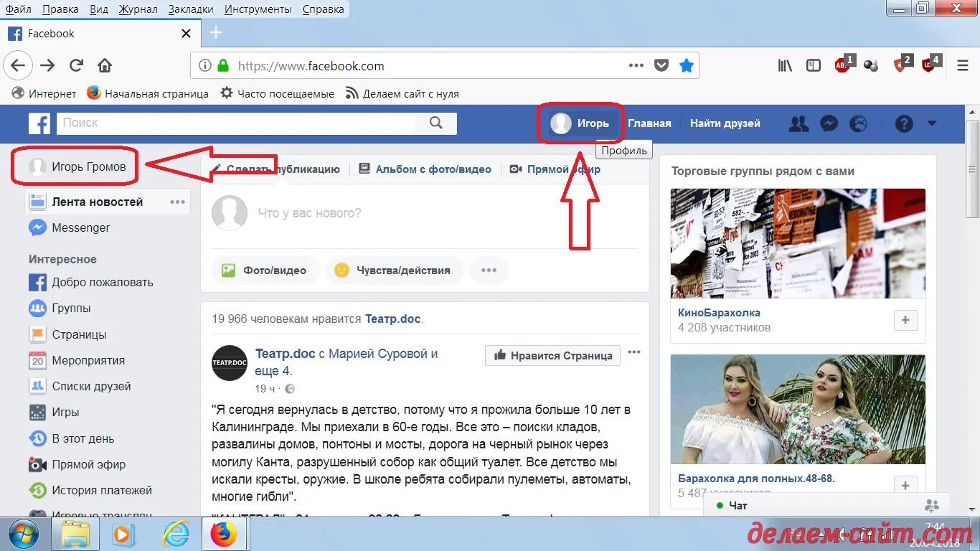Close the Facebook tab

coord(187,34)
